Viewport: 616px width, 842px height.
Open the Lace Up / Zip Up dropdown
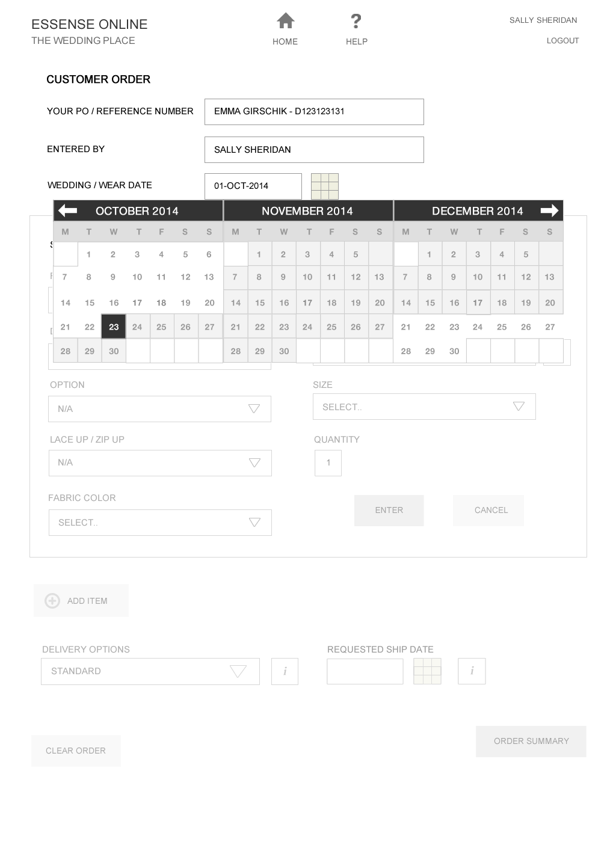(254, 463)
